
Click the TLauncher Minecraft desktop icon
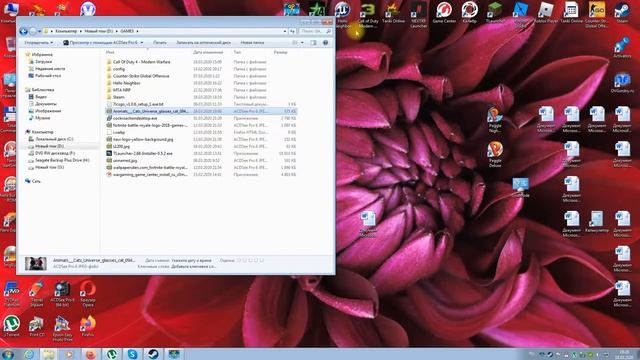click(495, 13)
